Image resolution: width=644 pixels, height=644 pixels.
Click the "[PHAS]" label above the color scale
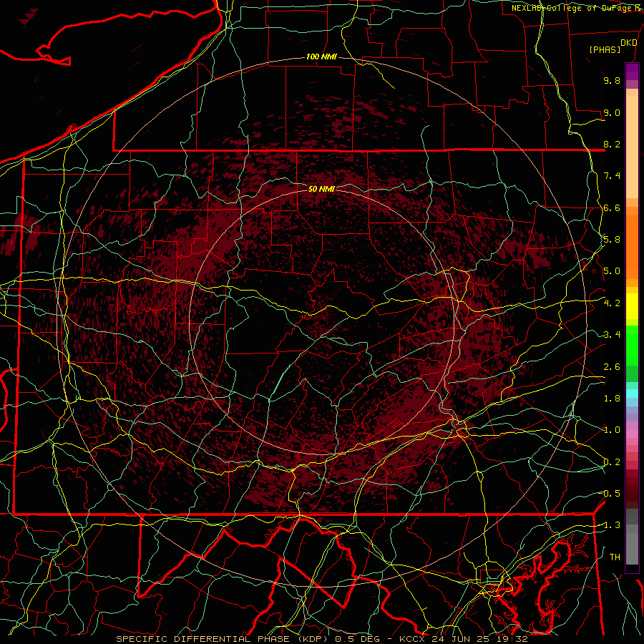point(605,50)
